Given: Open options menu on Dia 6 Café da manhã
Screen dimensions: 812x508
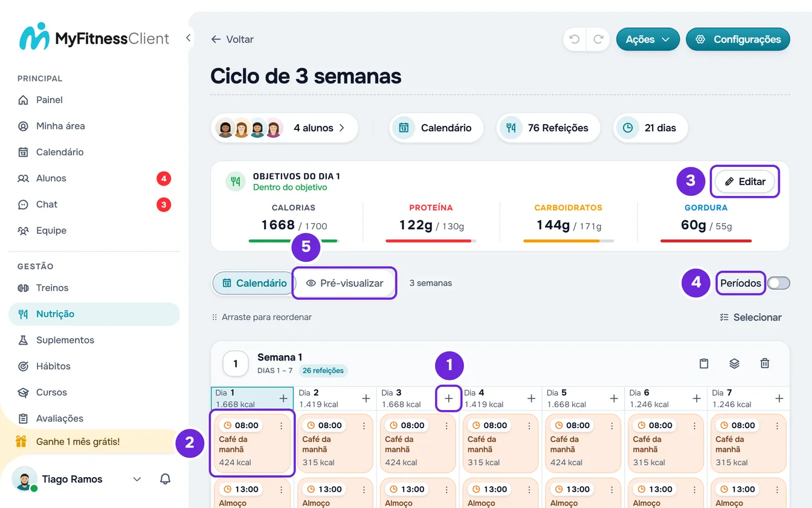Looking at the screenshot, I should pyautogui.click(x=695, y=426).
